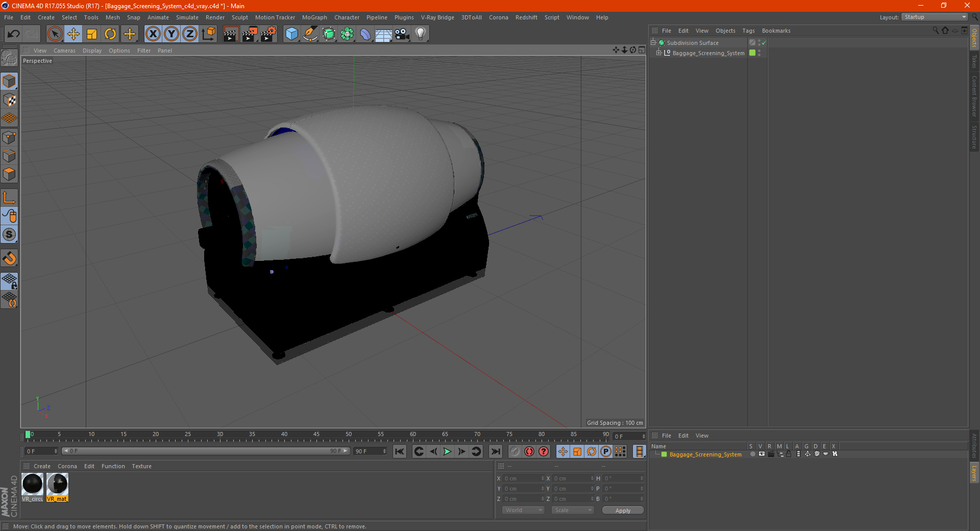The width and height of the screenshot is (980, 531).
Task: Open the Edit Render Settings icon
Action: [268, 34]
